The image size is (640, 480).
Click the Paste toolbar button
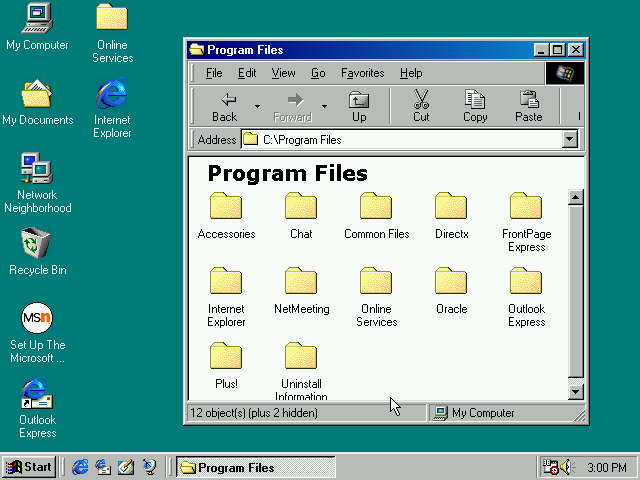tap(529, 107)
